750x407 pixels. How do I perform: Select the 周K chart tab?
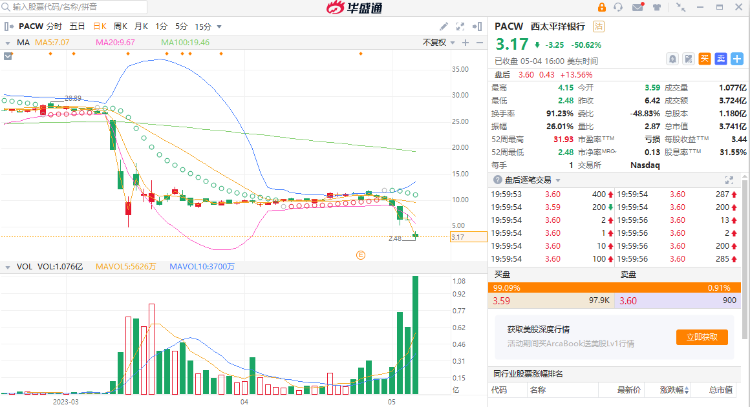click(121, 26)
